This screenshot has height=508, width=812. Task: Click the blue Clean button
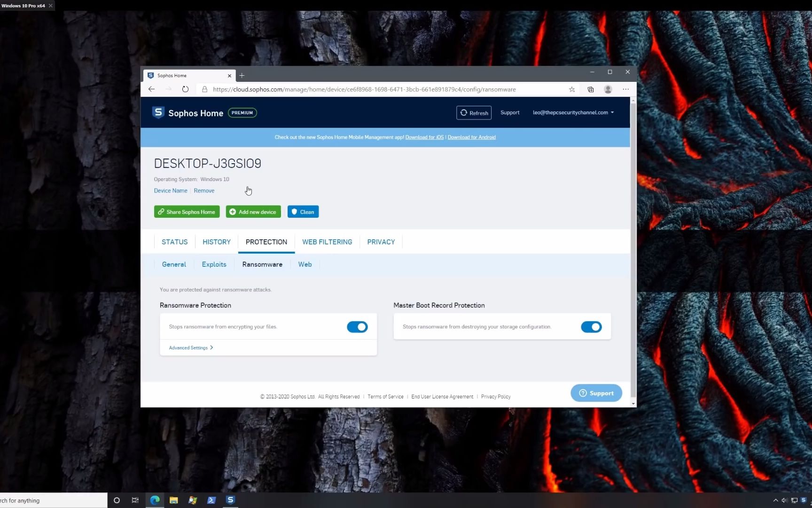303,212
